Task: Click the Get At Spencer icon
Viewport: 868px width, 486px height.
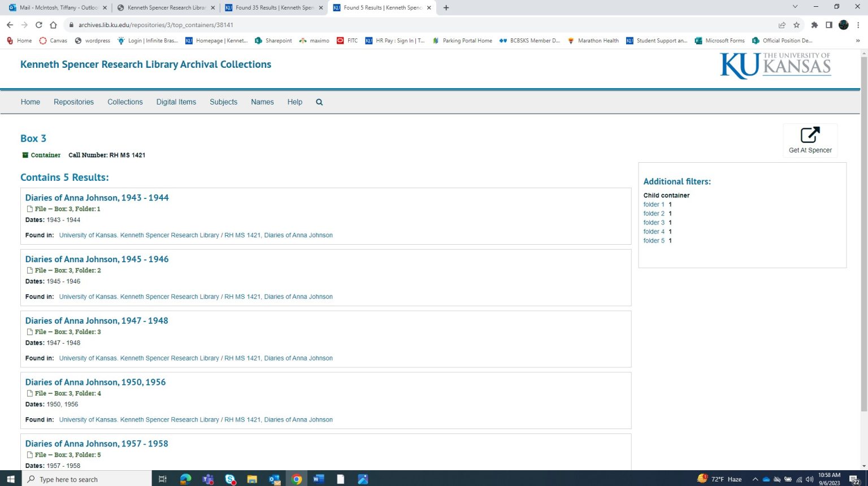Action: (x=810, y=136)
